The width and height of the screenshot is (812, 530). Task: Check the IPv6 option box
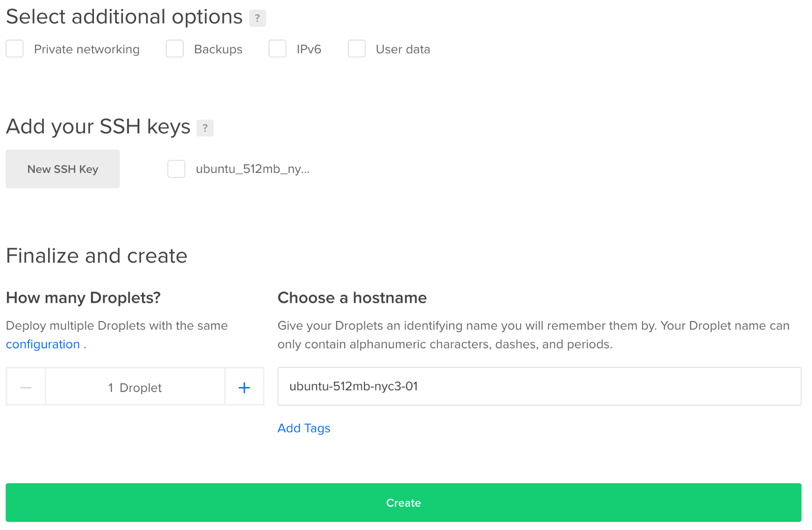[x=278, y=49]
